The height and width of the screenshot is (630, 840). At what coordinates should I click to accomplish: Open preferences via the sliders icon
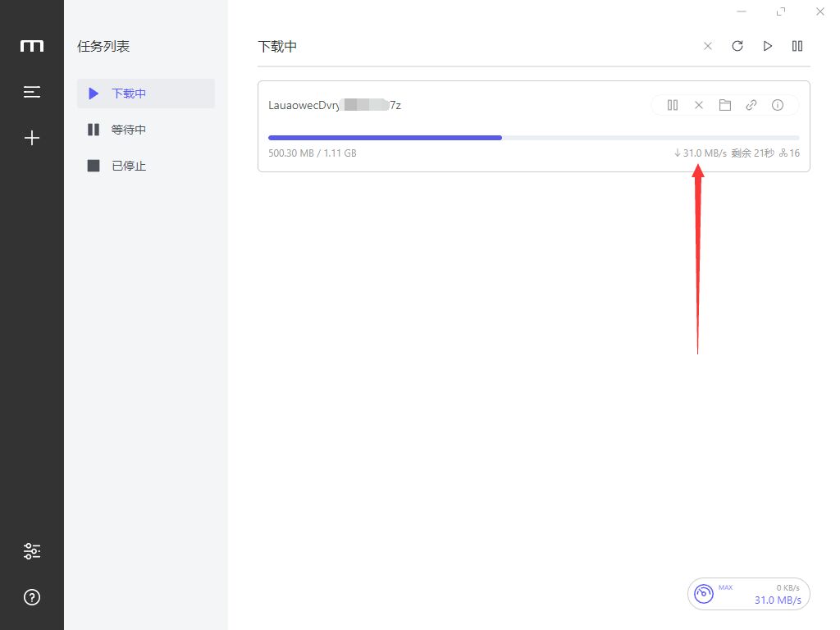32,551
